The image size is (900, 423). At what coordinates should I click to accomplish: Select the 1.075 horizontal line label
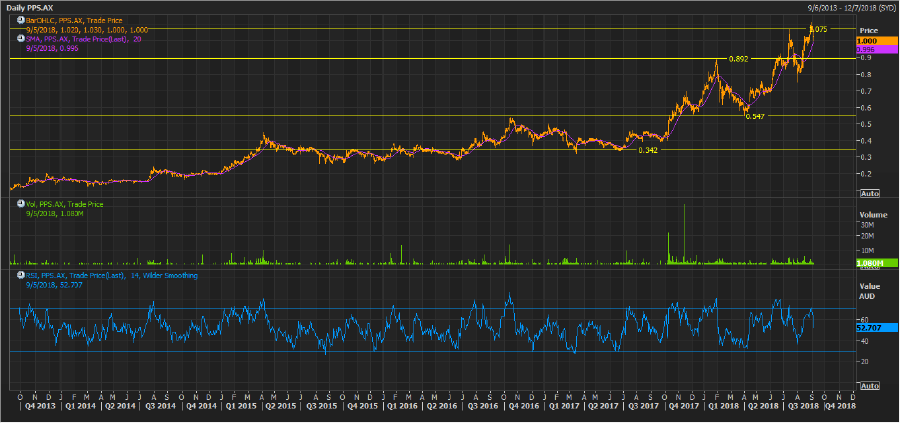point(818,29)
